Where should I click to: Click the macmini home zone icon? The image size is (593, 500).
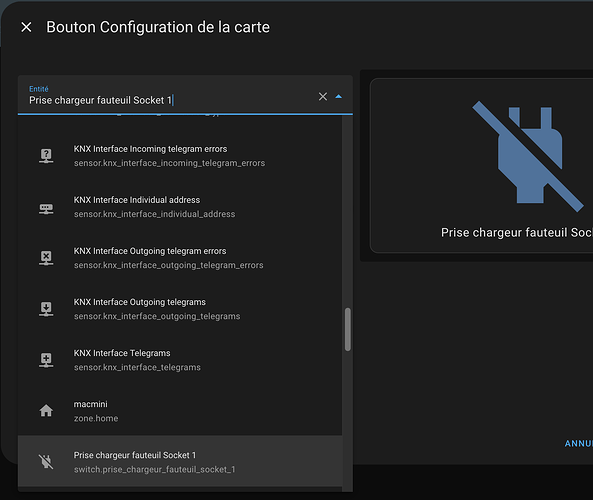pyautogui.click(x=46, y=410)
